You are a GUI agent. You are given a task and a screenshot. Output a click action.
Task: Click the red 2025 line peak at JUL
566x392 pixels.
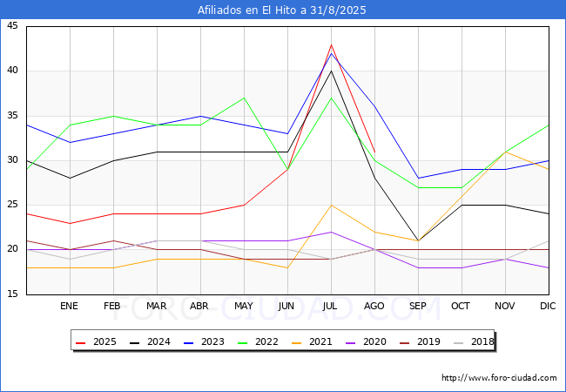(331, 44)
